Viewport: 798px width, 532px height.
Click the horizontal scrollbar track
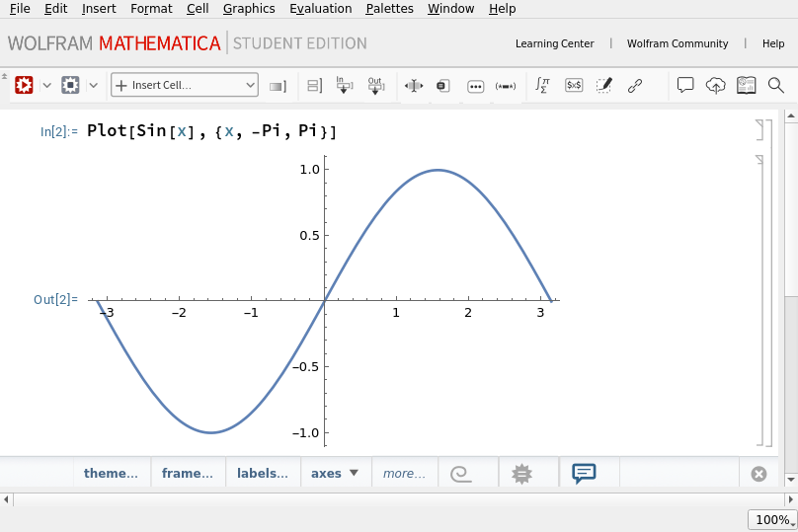(398, 499)
